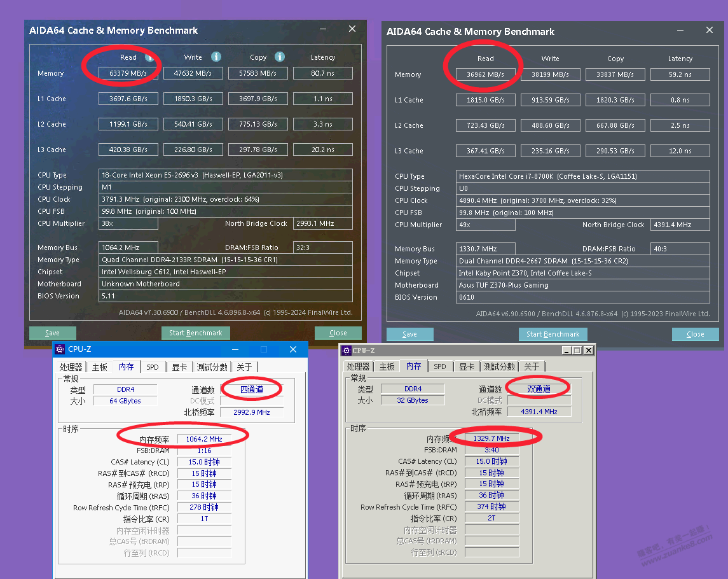This screenshot has height=579, width=728.
Task: Click the Close button in i7-8700K AIDA64 window
Action: point(696,334)
